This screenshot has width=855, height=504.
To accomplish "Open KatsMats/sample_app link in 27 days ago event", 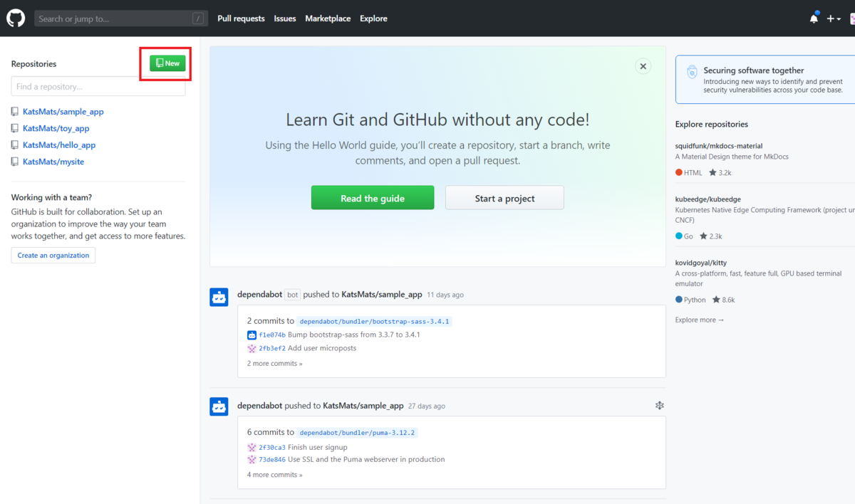I will tap(363, 406).
